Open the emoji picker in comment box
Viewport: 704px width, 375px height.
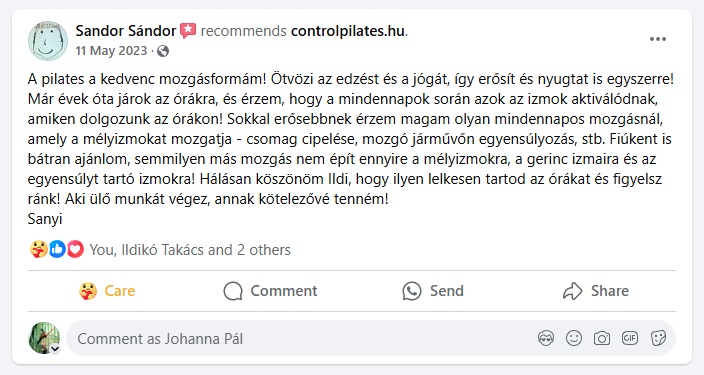[574, 338]
